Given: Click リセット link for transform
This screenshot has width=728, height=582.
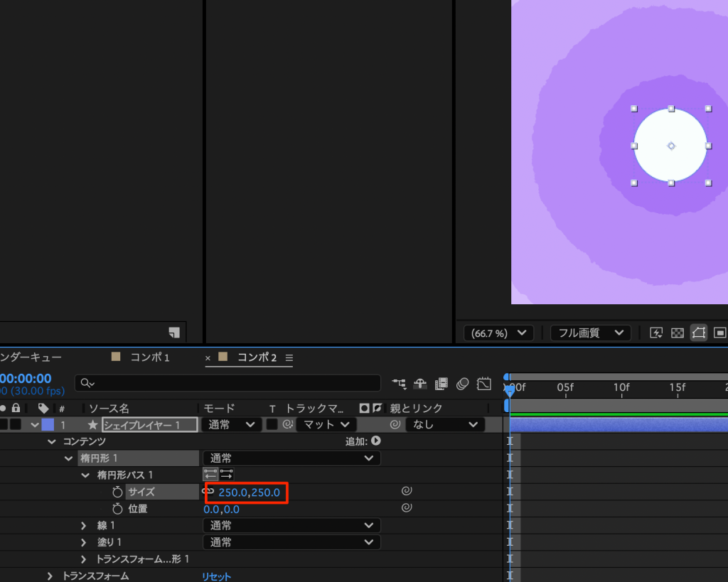Looking at the screenshot, I should (x=216, y=576).
